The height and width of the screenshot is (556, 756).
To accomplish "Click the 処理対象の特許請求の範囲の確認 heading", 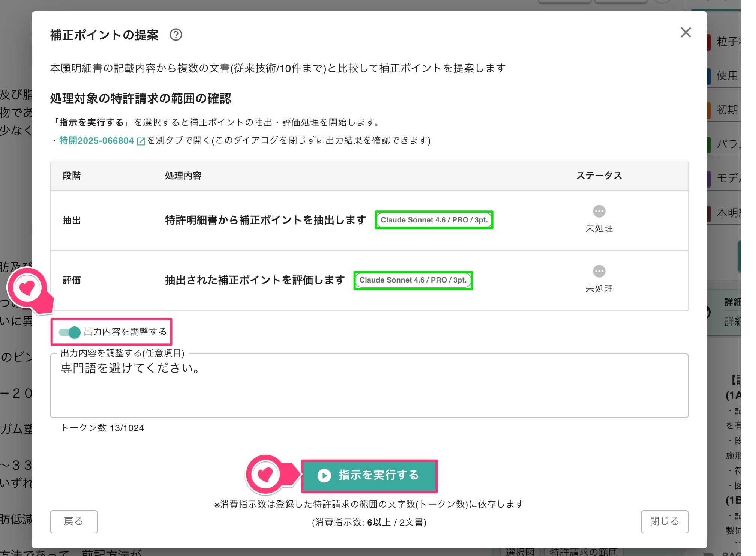I will pyautogui.click(x=141, y=99).
